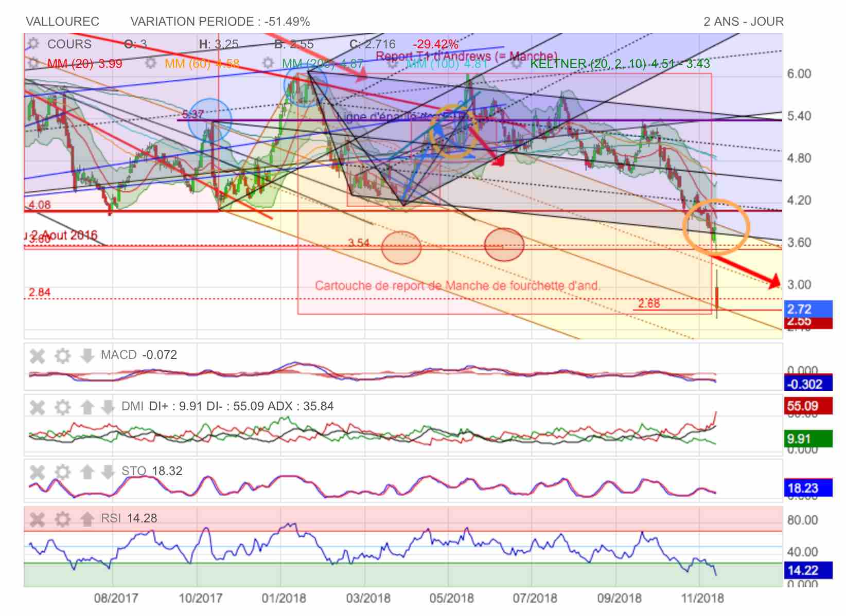The width and height of the screenshot is (846, 616).
Task: Click the 2.68 target level label
Action: 649,303
